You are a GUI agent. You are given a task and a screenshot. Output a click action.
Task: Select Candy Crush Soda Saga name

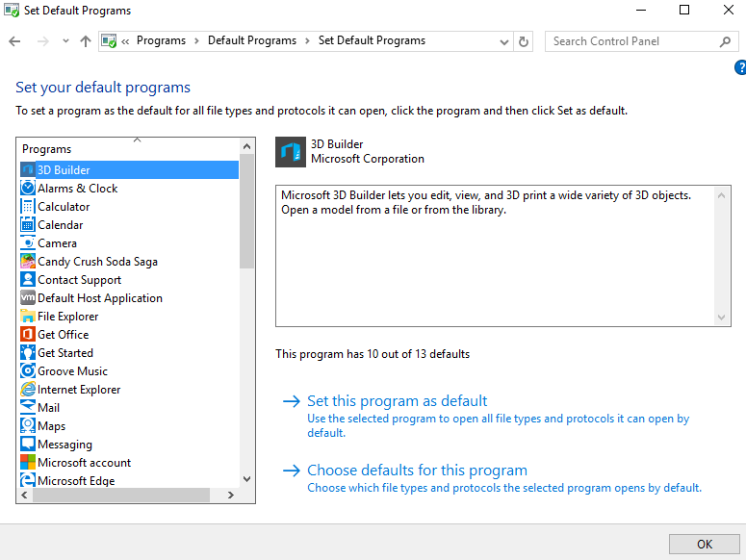97,262
